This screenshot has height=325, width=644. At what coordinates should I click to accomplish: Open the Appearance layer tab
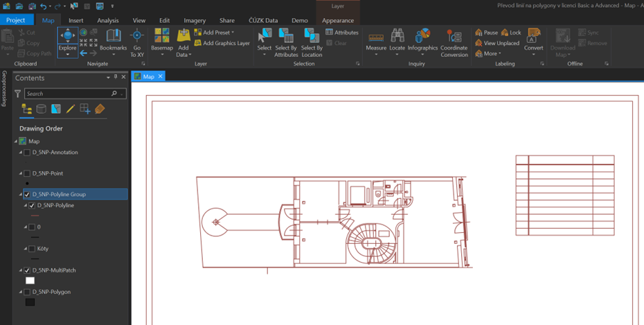click(338, 20)
